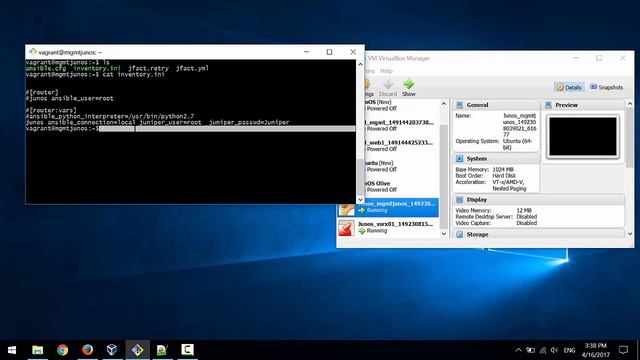
Task: Click the ENG language indicator
Action: [569, 350]
